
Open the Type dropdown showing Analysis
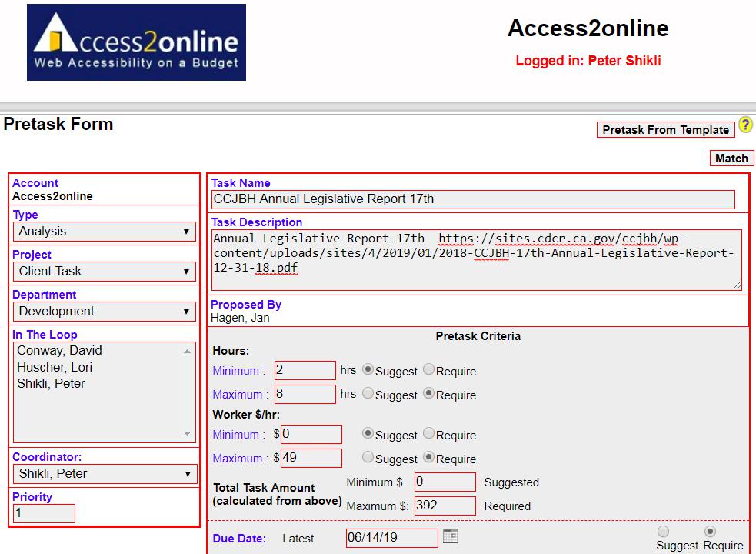[x=105, y=232]
